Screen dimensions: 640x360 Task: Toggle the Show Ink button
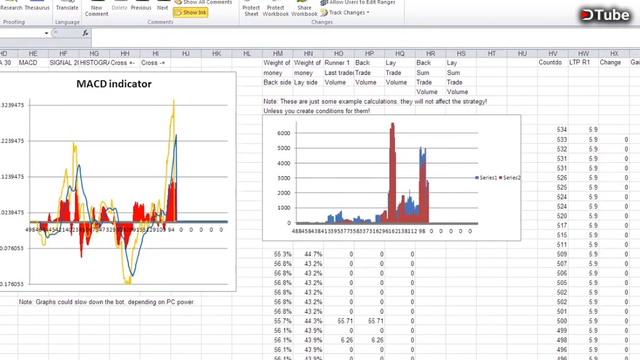tap(191, 13)
